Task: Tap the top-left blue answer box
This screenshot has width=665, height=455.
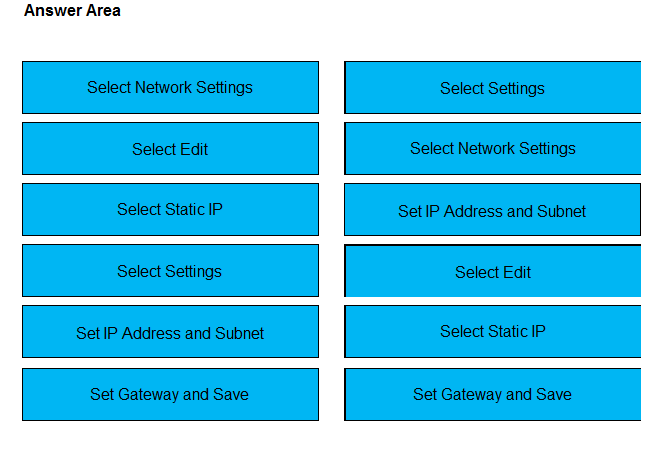Action: pos(170,87)
